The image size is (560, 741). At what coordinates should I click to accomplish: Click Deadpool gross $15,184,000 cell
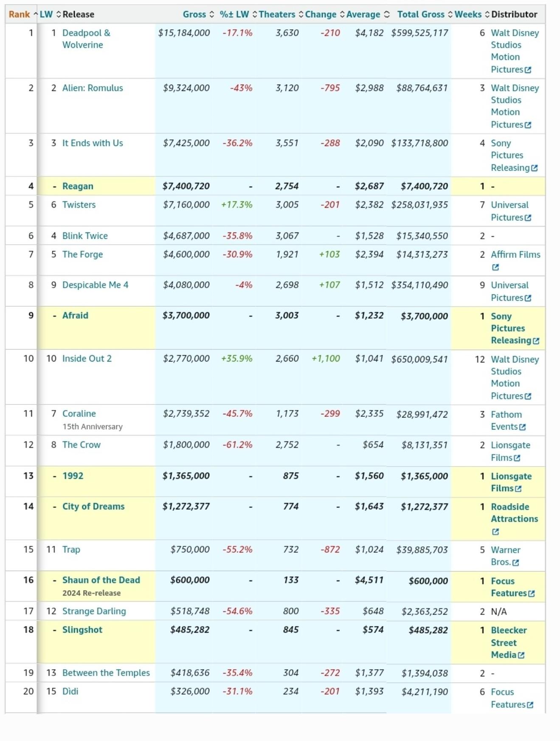tap(184, 33)
